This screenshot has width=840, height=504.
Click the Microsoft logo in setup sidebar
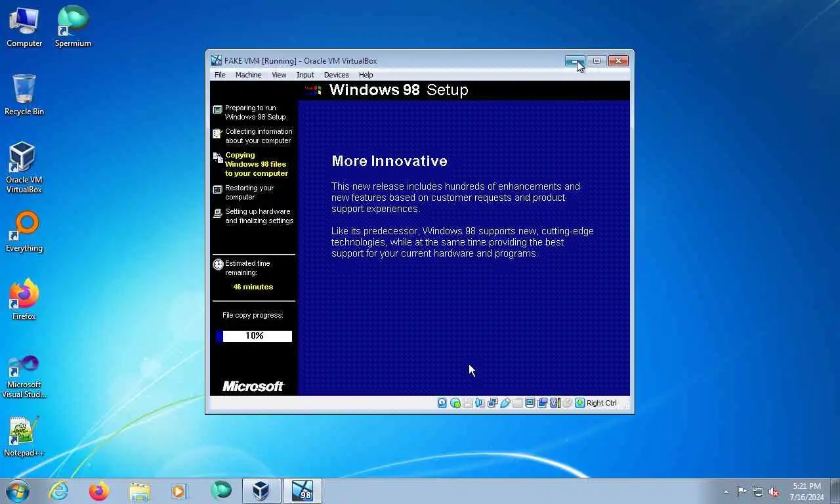[253, 387]
